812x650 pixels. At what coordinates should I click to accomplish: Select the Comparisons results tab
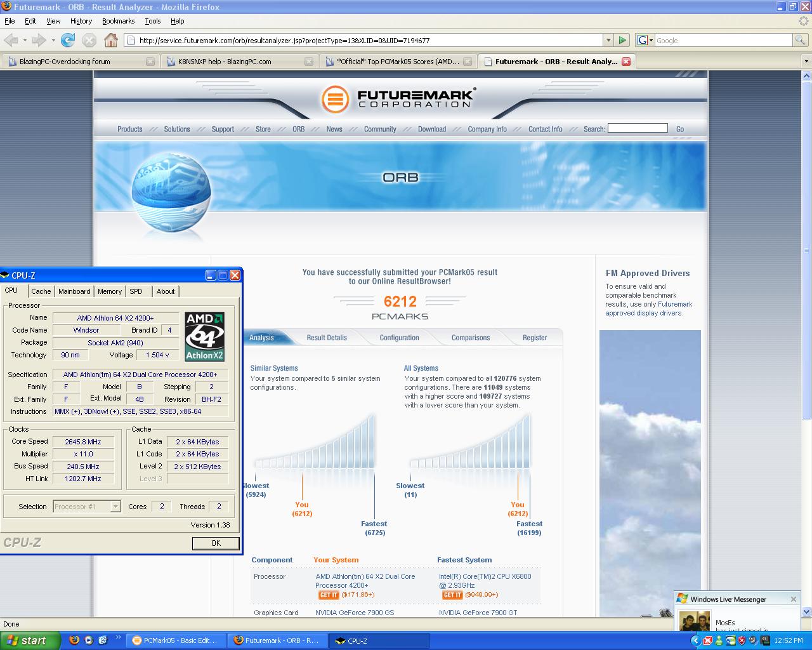tap(471, 338)
